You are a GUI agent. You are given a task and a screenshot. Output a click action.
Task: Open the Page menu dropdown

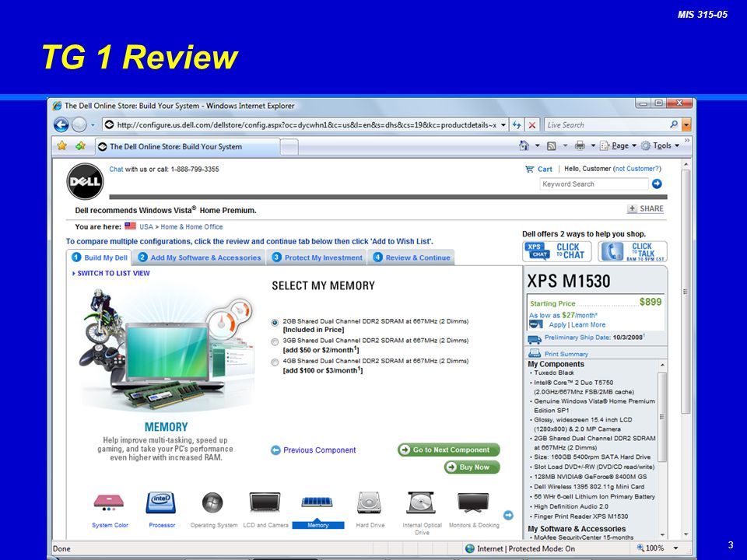[x=619, y=145]
